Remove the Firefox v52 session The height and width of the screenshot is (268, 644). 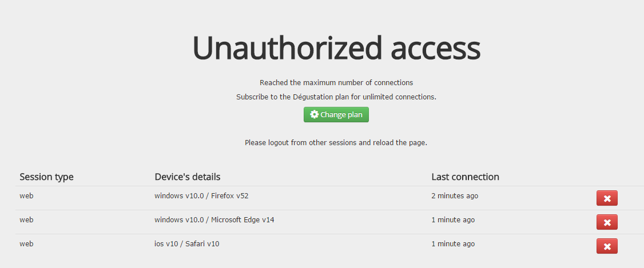(607, 198)
